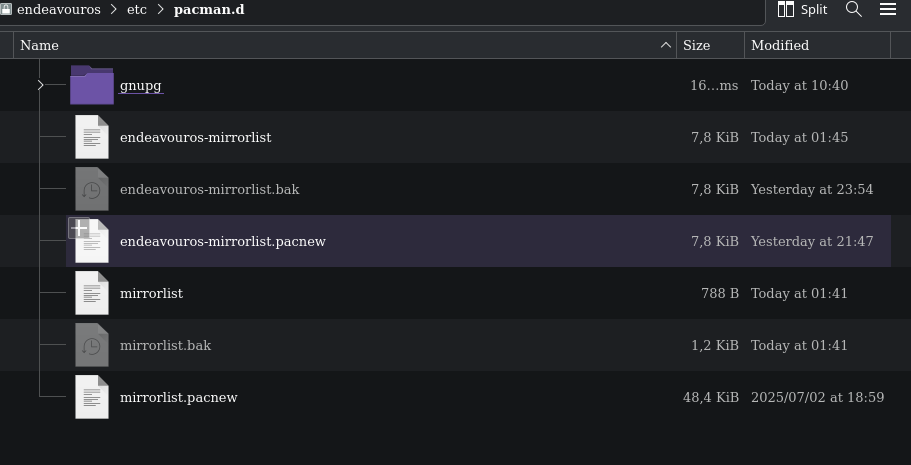Go to endeavouros in the breadcrumb
This screenshot has height=465, width=911.
(x=59, y=10)
